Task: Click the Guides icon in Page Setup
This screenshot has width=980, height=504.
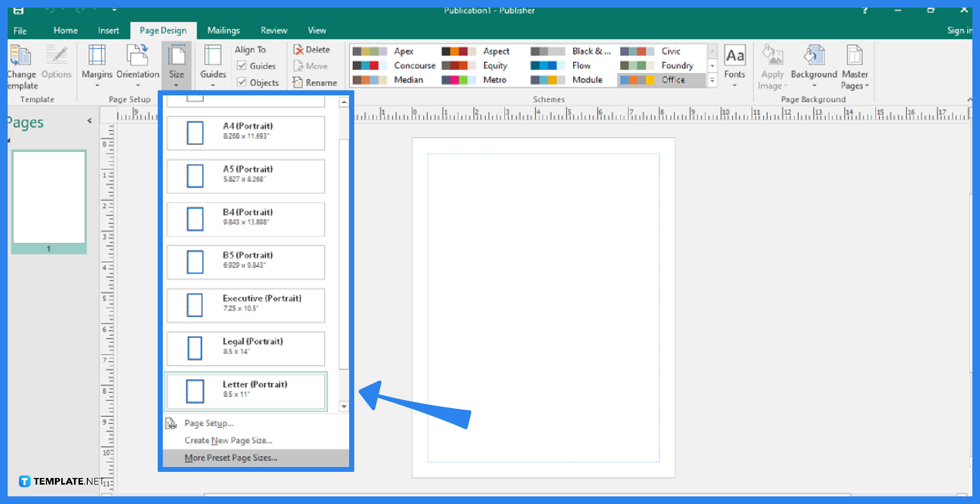Action: [x=213, y=64]
